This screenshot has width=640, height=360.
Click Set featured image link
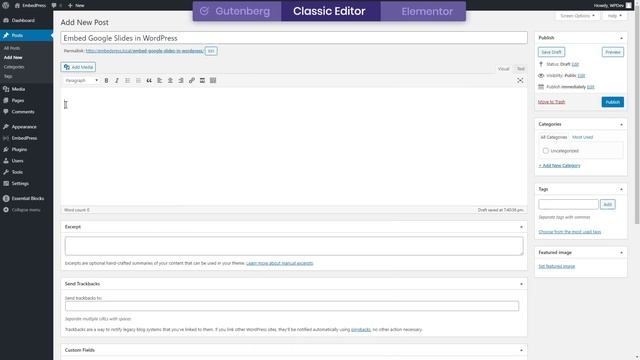(556, 266)
